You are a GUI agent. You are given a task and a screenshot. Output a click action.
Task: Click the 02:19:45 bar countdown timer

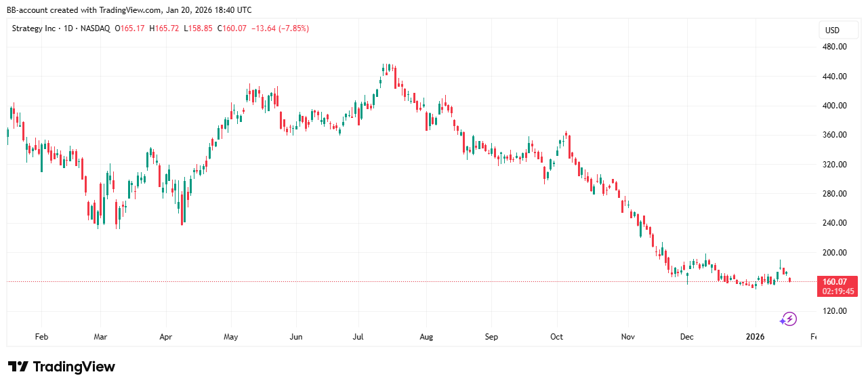point(838,291)
